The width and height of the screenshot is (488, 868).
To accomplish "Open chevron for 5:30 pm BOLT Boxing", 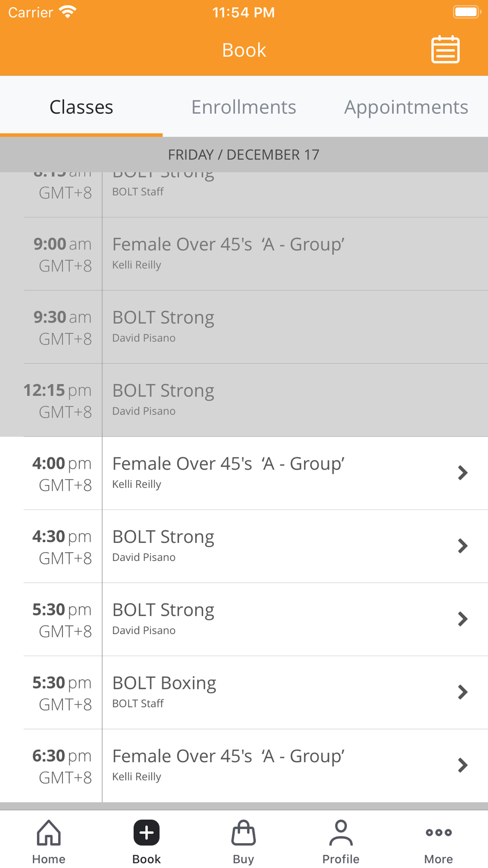I will [x=463, y=692].
